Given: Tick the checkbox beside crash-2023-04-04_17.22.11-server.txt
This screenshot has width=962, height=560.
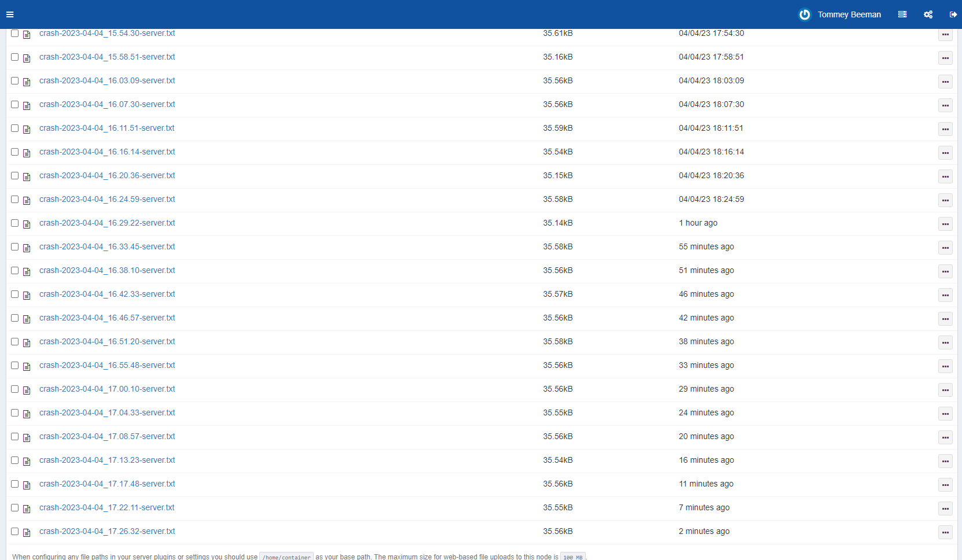Looking at the screenshot, I should tap(14, 508).
